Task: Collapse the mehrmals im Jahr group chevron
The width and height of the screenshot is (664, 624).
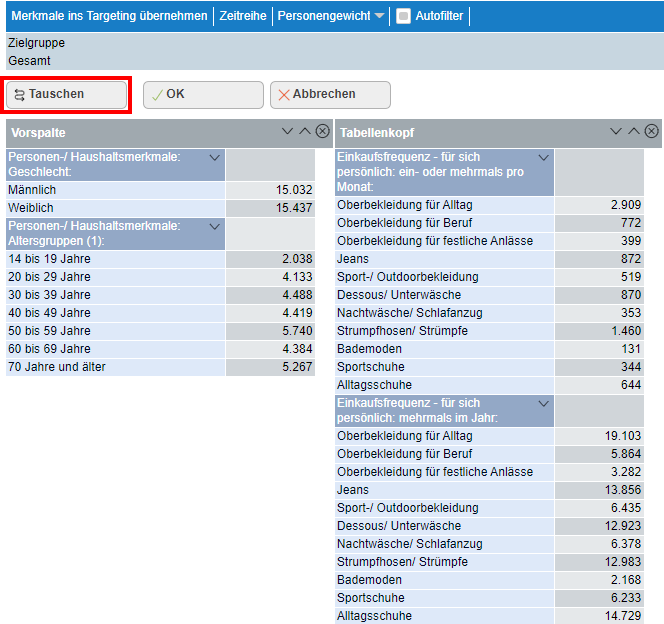Action: click(x=543, y=403)
